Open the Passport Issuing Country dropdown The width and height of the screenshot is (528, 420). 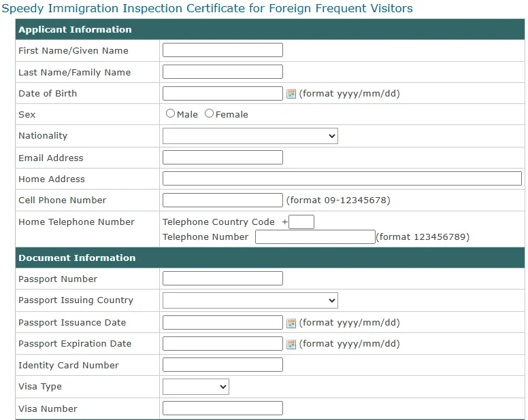[250, 300]
